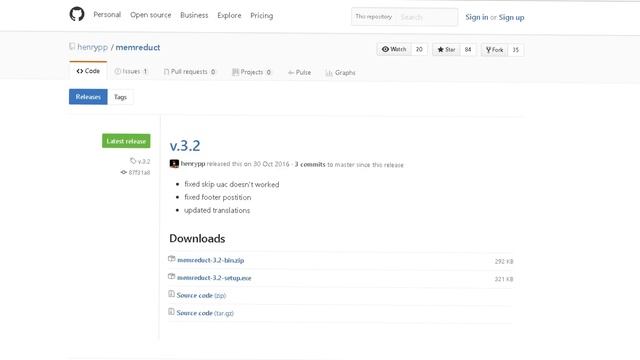The image size is (640, 360).
Task: Select the 'This repository' search scope label
Action: tap(373, 17)
